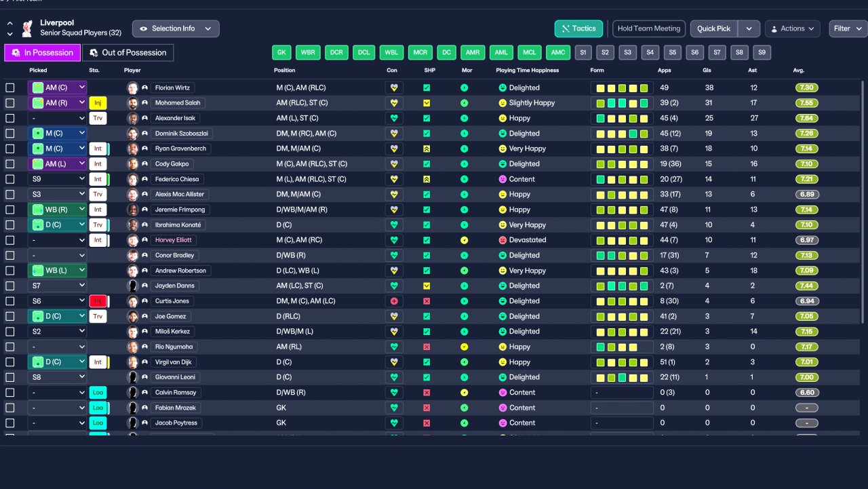
Task: Click the sharpness icon in Jayden Danns's row
Action: click(x=427, y=286)
